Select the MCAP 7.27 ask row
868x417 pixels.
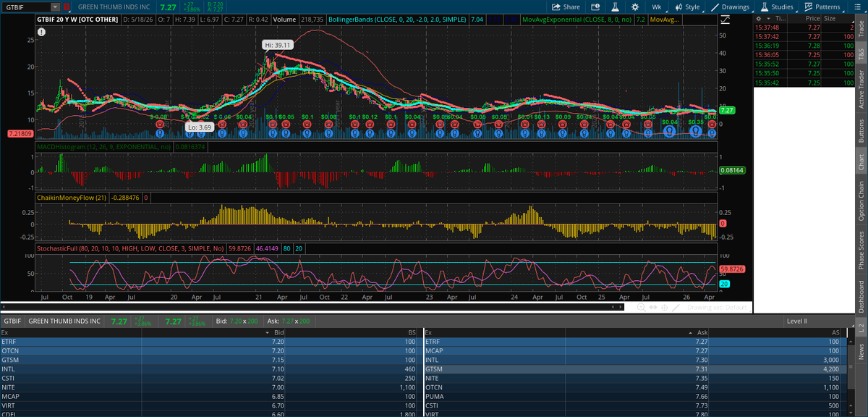click(x=634, y=350)
